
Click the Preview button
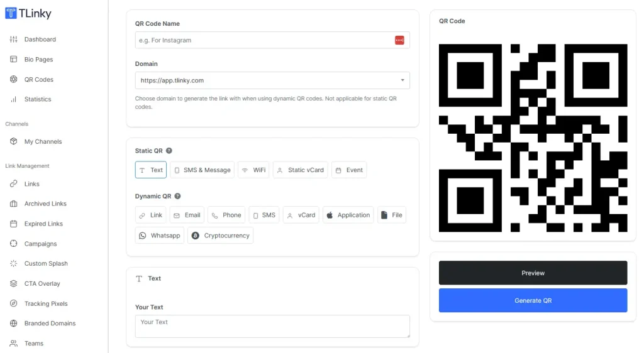pyautogui.click(x=533, y=273)
